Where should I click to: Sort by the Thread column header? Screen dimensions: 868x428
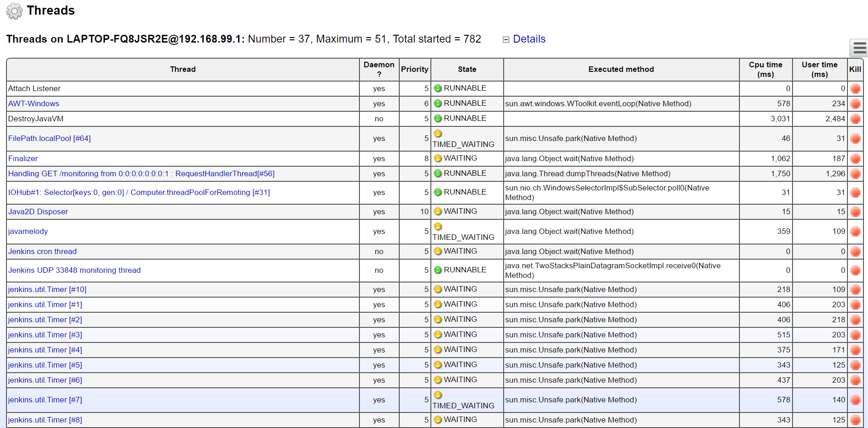click(x=183, y=70)
